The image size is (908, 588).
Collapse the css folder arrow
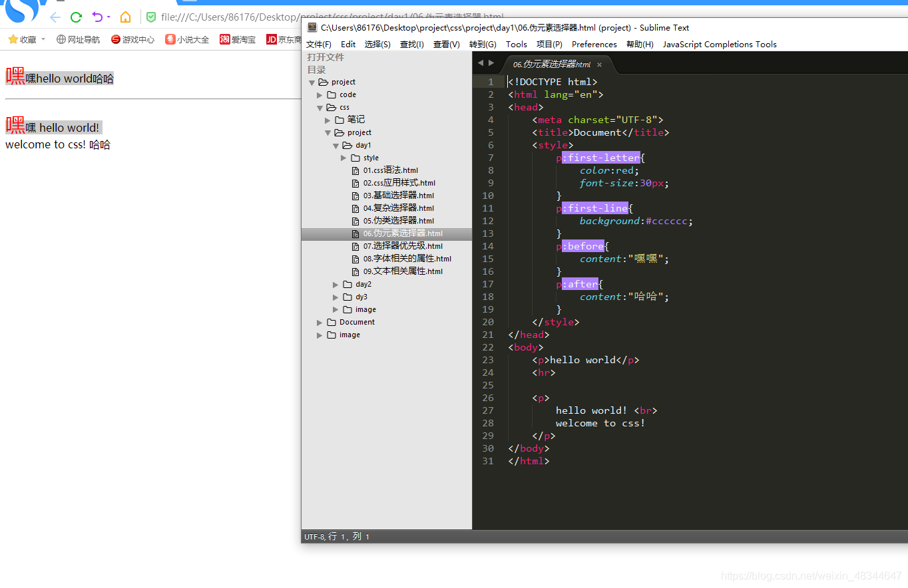click(x=320, y=108)
